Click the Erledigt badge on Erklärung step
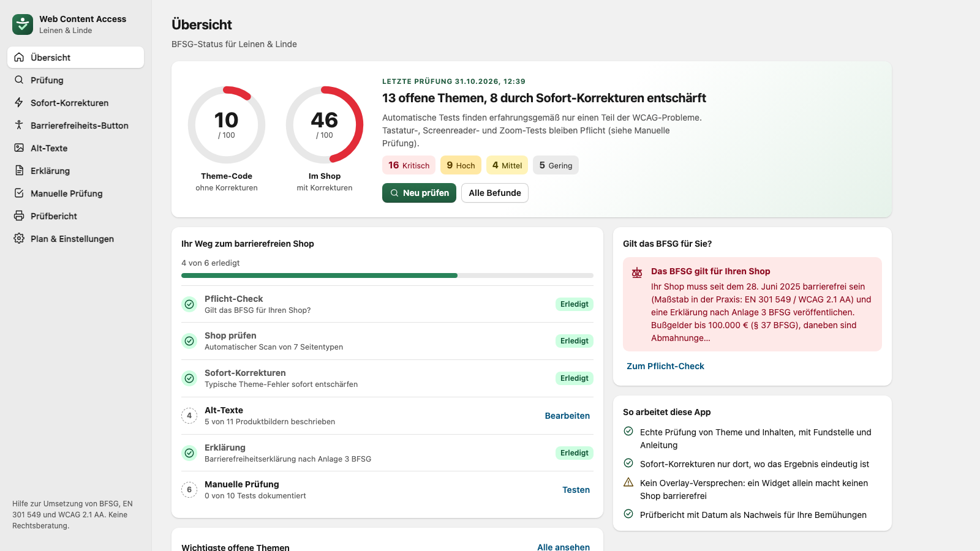The image size is (980, 551). 575,453
